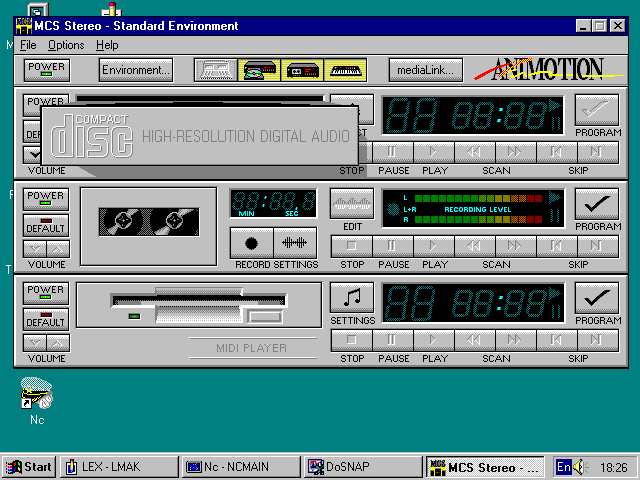Click the Environment... button

click(136, 70)
